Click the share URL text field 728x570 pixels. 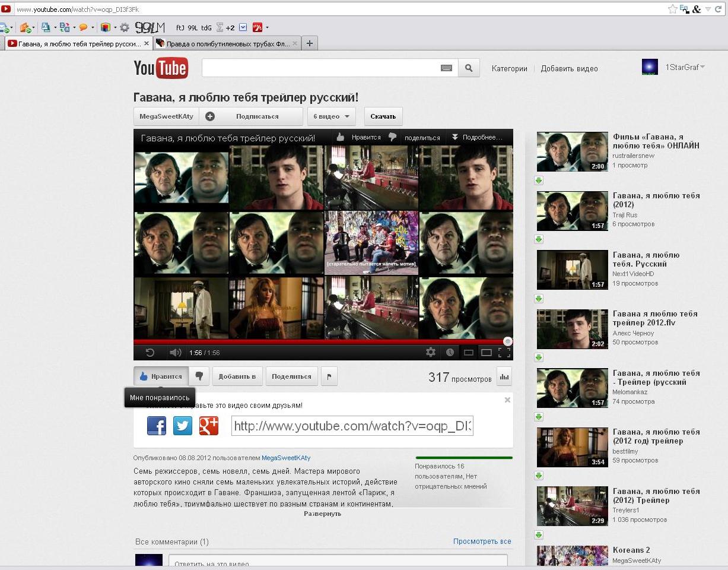pos(352,426)
